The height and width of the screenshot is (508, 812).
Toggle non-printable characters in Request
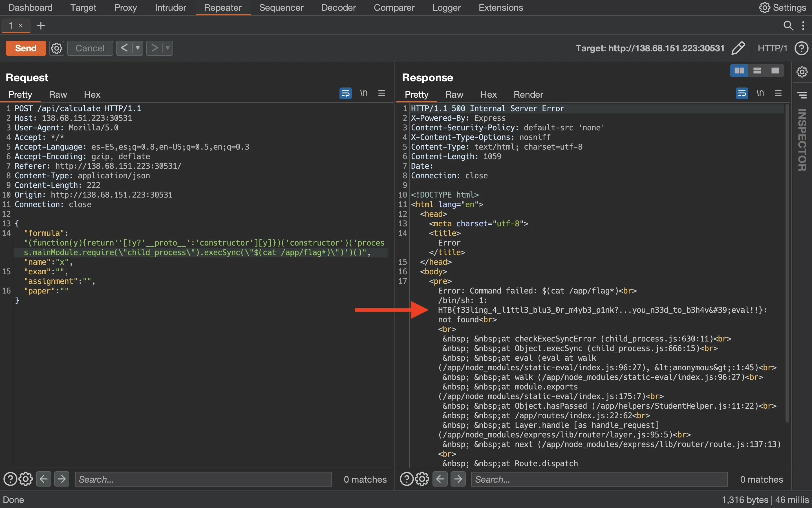click(364, 93)
